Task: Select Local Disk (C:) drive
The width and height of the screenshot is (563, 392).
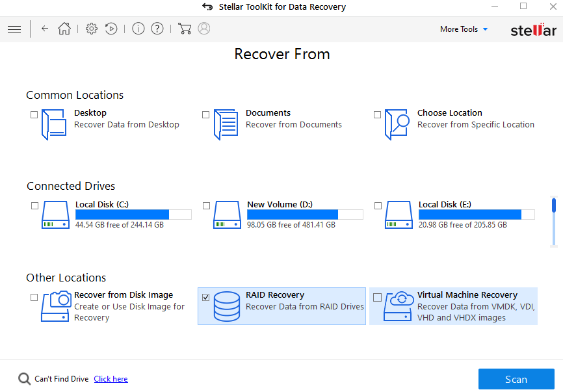Action: click(34, 206)
